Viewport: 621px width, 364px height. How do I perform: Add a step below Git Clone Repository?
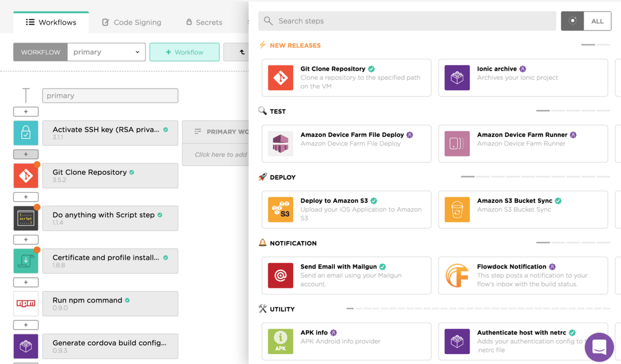[26, 197]
